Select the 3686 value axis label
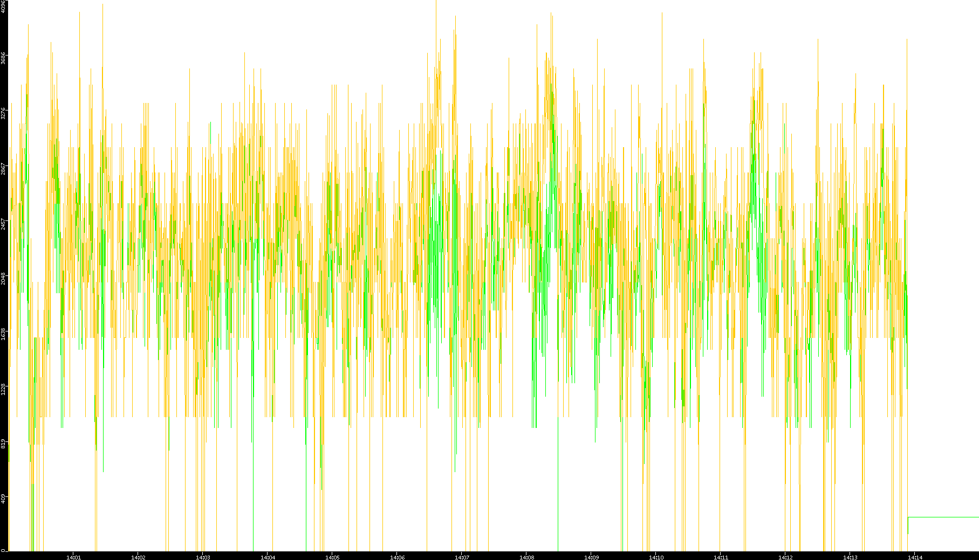 [x=3, y=58]
